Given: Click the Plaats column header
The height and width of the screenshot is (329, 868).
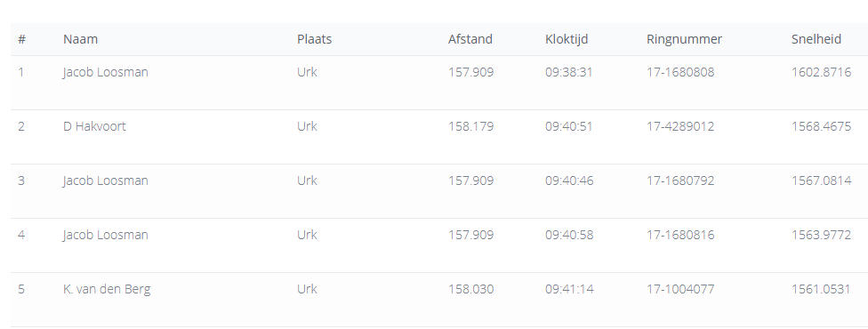Looking at the screenshot, I should click(314, 39).
